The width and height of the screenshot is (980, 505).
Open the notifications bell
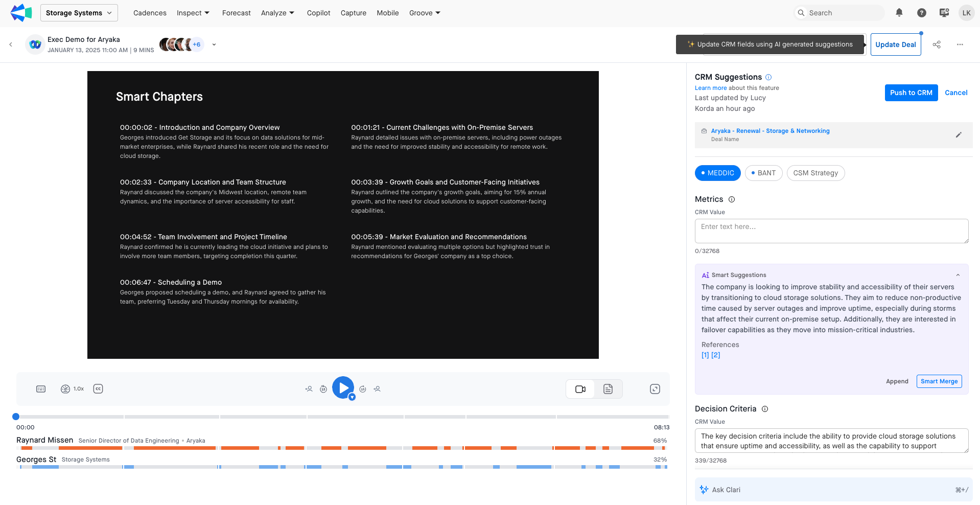click(899, 13)
